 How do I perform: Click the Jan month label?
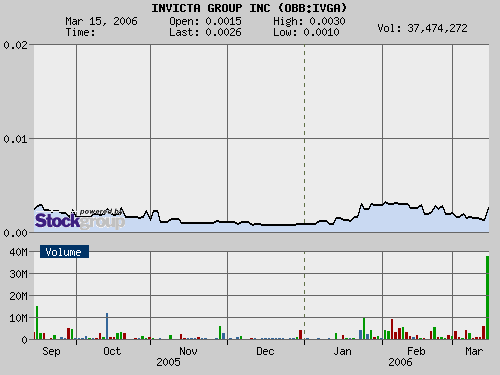point(343,351)
